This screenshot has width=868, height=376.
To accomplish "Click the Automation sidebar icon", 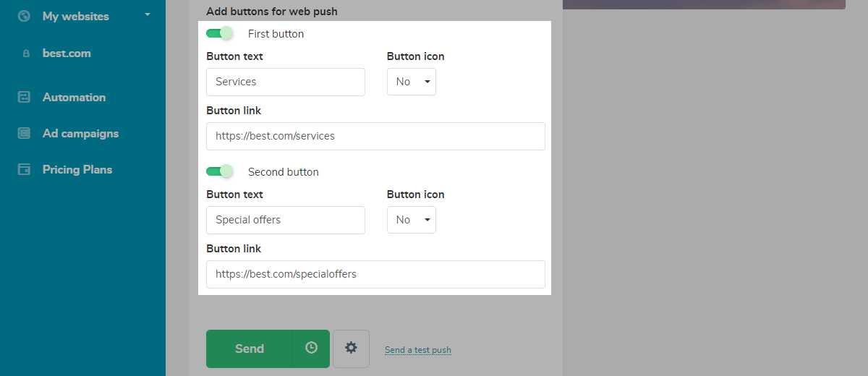I will [x=24, y=98].
